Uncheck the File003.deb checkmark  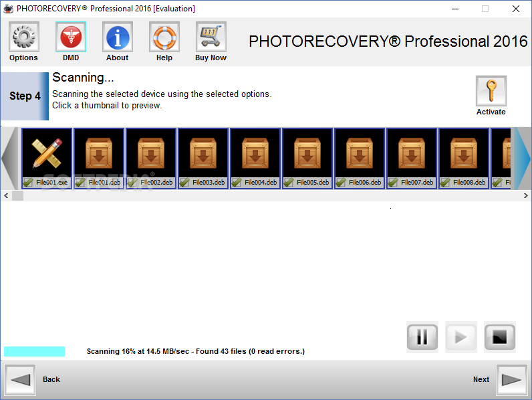pyautogui.click(x=184, y=183)
